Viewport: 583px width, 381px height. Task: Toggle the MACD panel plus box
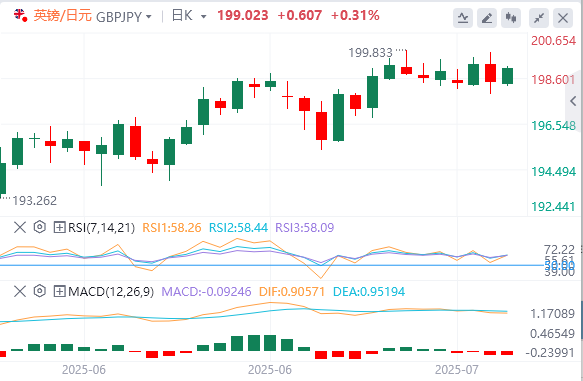[59, 291]
